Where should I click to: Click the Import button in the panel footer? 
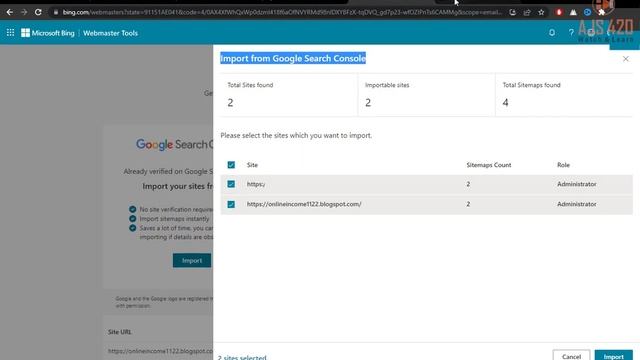[x=613, y=355]
